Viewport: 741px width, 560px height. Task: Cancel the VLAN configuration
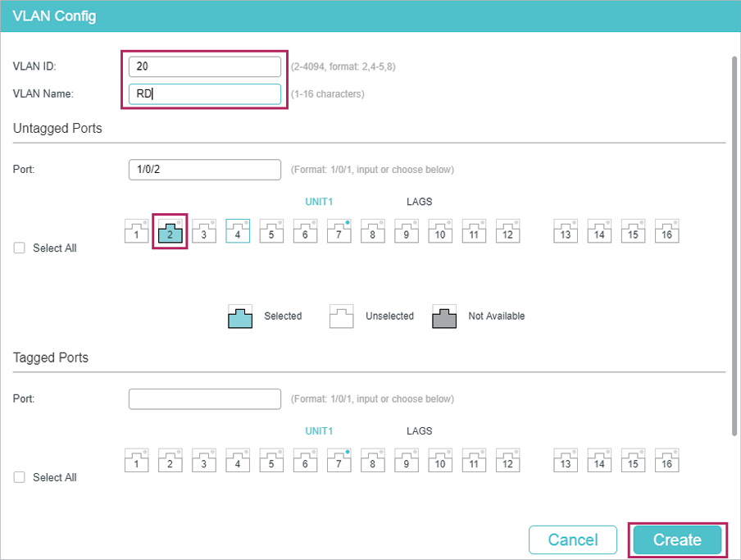(x=572, y=540)
